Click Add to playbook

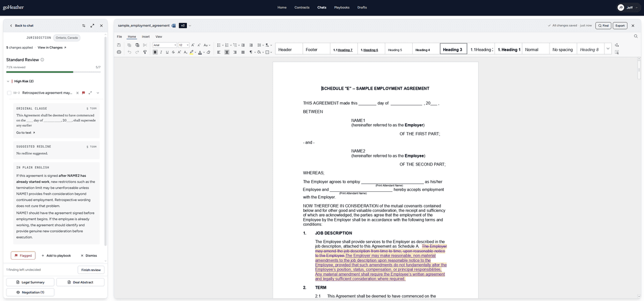56,255
